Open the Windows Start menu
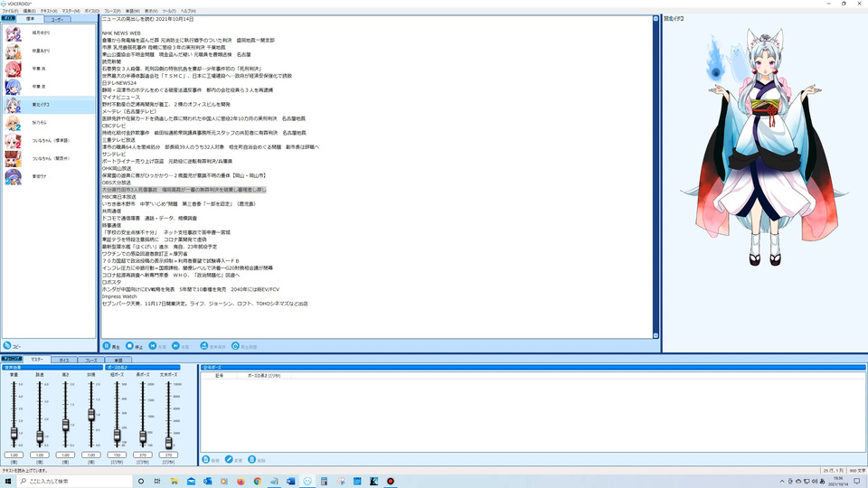 coord(8,482)
